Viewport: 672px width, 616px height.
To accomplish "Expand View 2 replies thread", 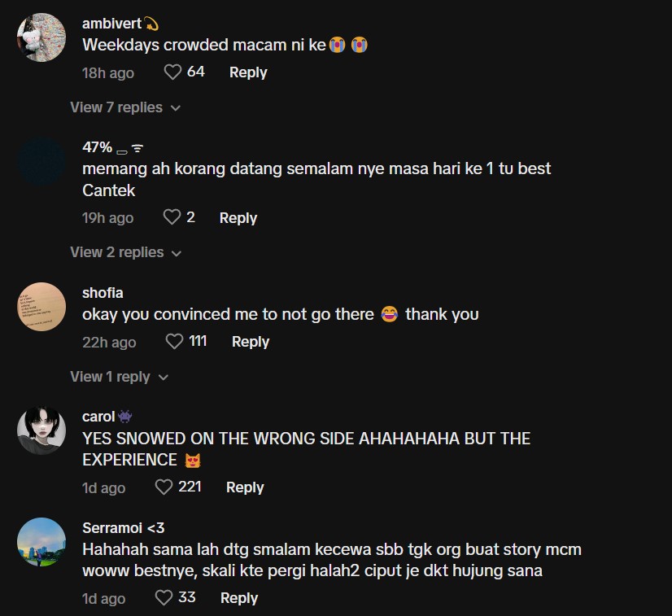I will 124,252.
